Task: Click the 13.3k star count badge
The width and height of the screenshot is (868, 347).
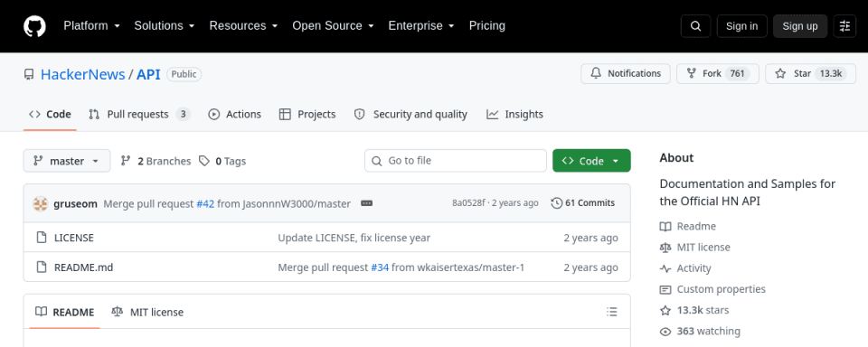Action: tap(831, 73)
